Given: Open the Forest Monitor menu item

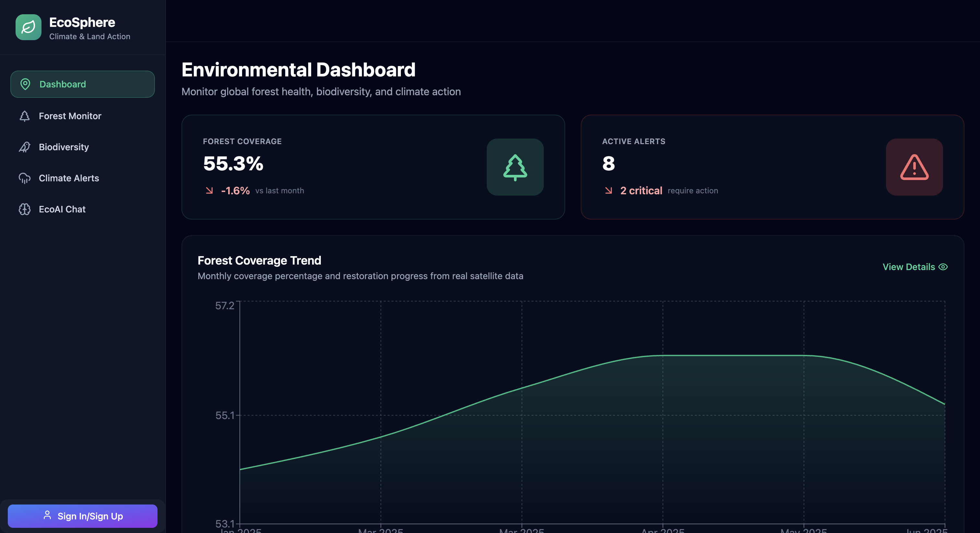Looking at the screenshot, I should pyautogui.click(x=70, y=116).
